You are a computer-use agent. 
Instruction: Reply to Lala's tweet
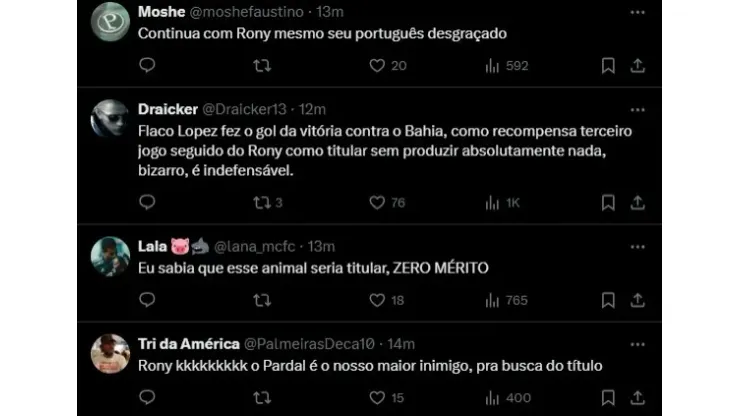147,299
